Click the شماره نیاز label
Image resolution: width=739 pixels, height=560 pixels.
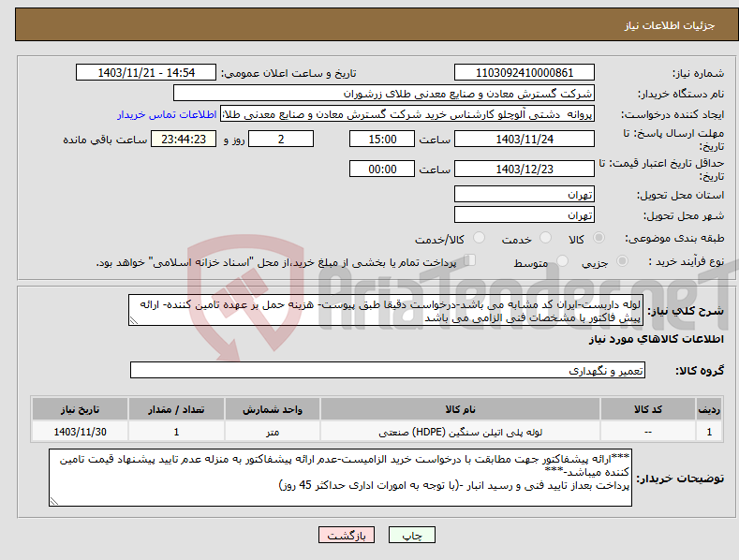coord(698,74)
